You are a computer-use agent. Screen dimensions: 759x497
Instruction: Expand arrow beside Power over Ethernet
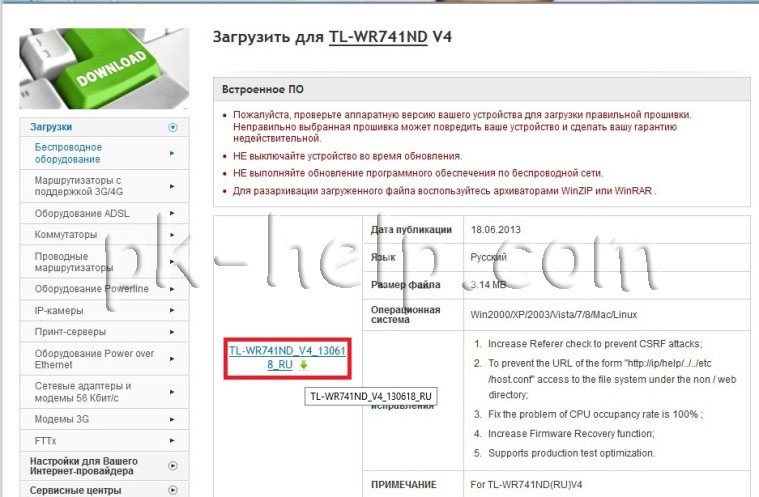click(172, 359)
